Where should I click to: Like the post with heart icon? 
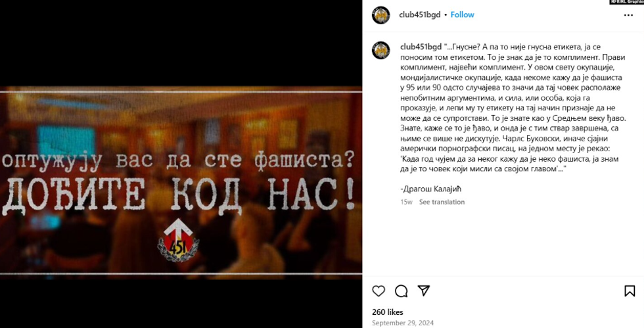point(379,291)
